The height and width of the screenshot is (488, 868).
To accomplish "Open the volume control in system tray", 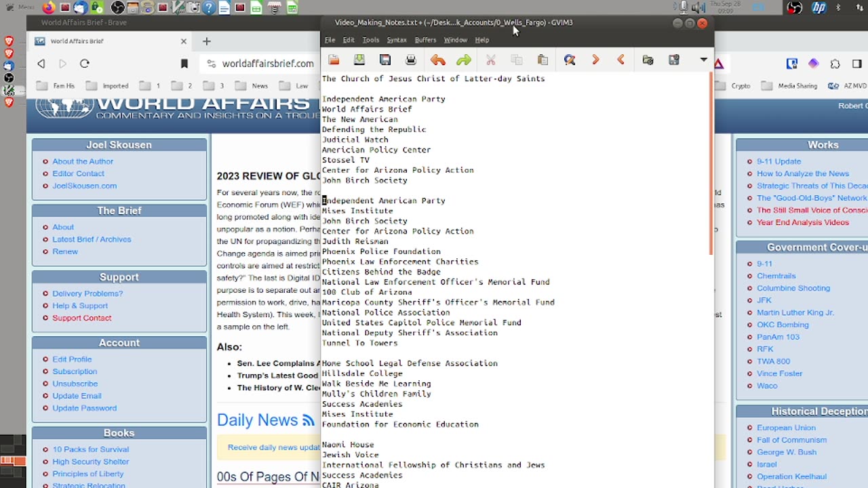I will click(x=698, y=8).
